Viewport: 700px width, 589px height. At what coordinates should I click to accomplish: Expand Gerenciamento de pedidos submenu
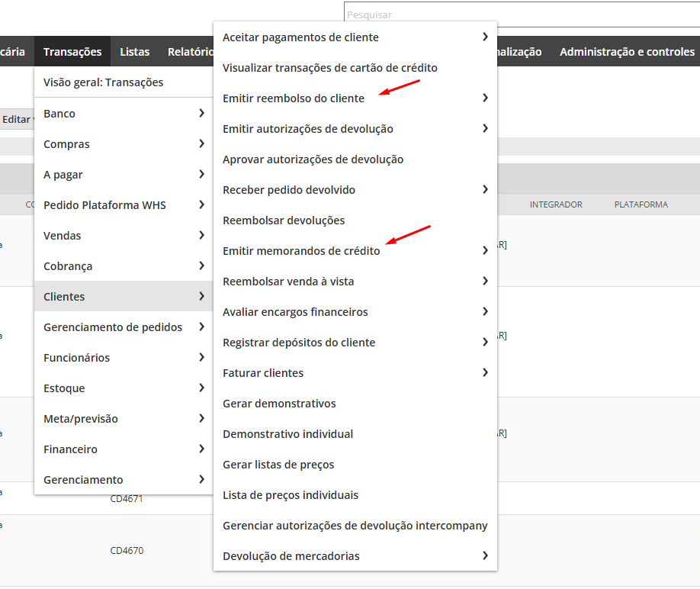124,327
